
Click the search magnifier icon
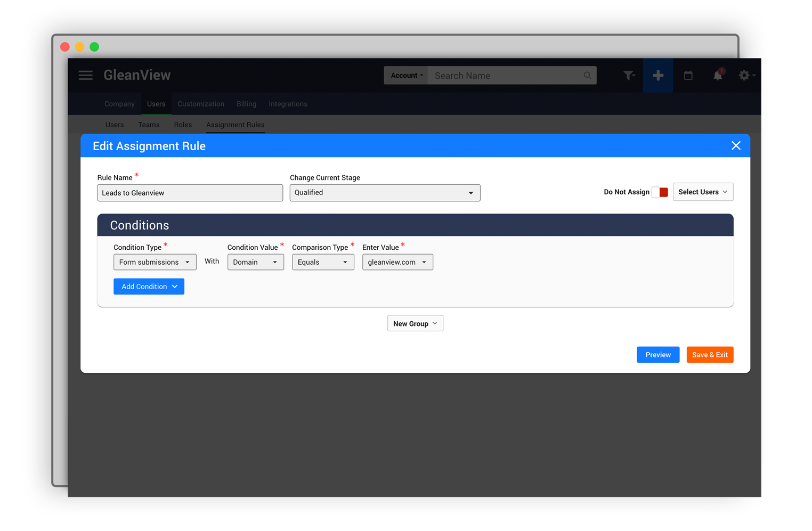click(x=587, y=76)
